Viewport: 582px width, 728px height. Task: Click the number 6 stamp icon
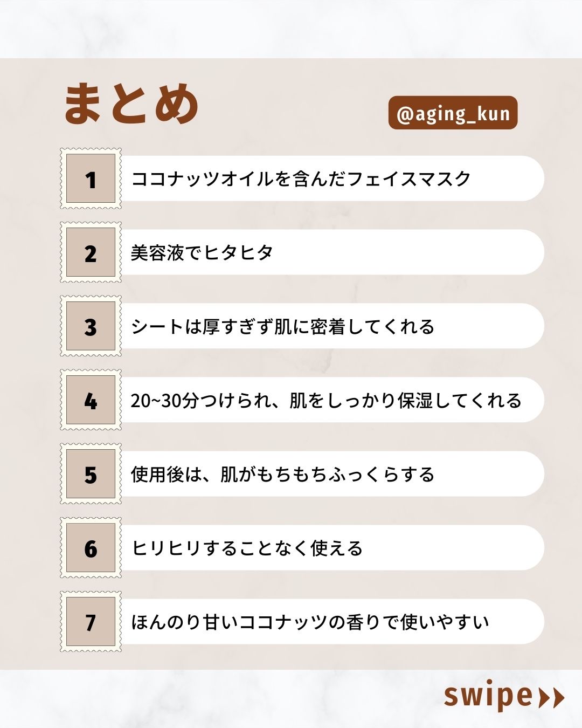tap(91, 548)
